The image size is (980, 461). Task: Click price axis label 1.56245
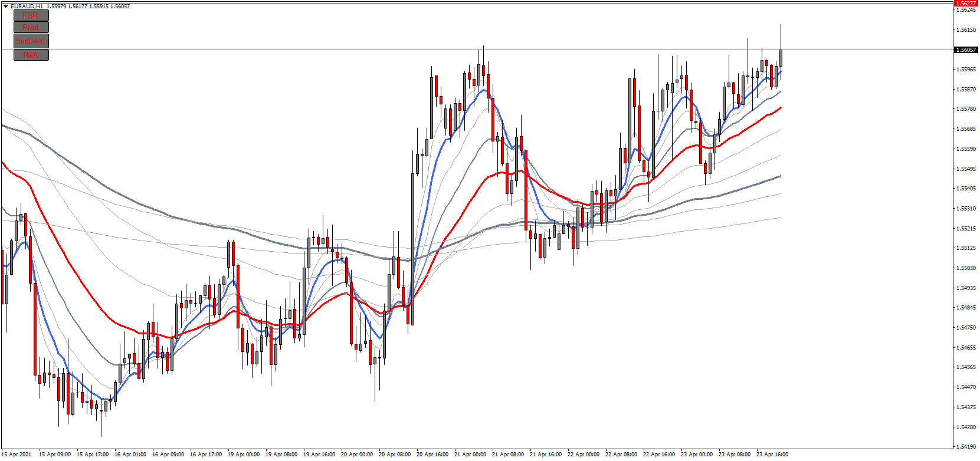click(x=966, y=10)
